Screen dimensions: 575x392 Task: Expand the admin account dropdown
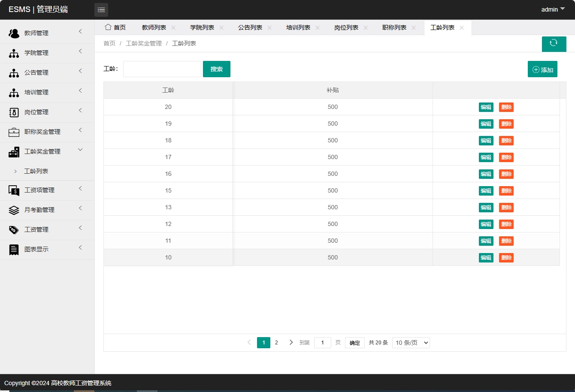point(553,9)
